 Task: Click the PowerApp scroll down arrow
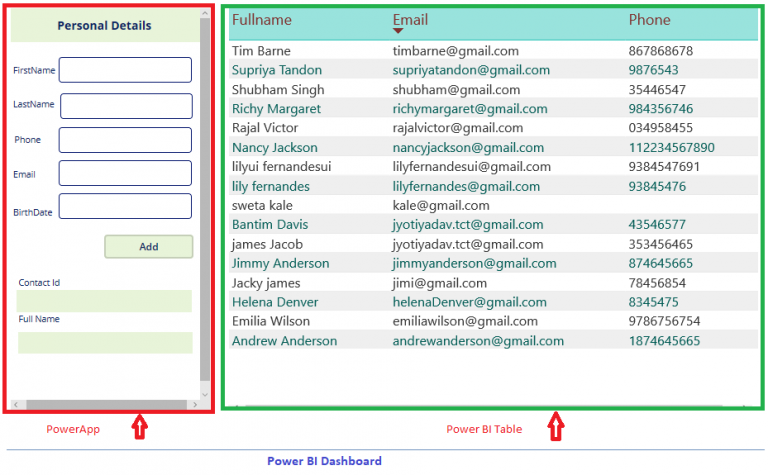[205, 393]
